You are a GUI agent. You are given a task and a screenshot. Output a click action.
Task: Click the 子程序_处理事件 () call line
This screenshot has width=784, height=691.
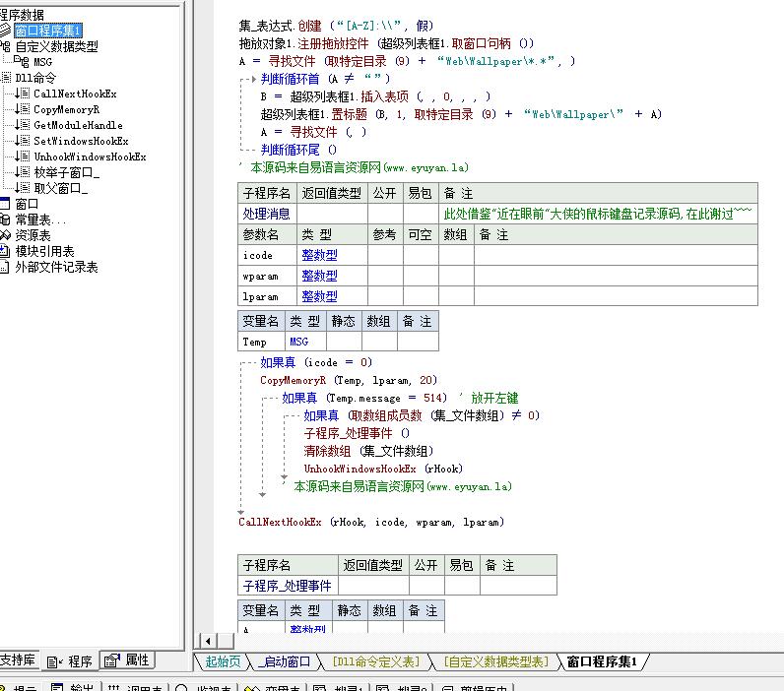tap(357, 433)
